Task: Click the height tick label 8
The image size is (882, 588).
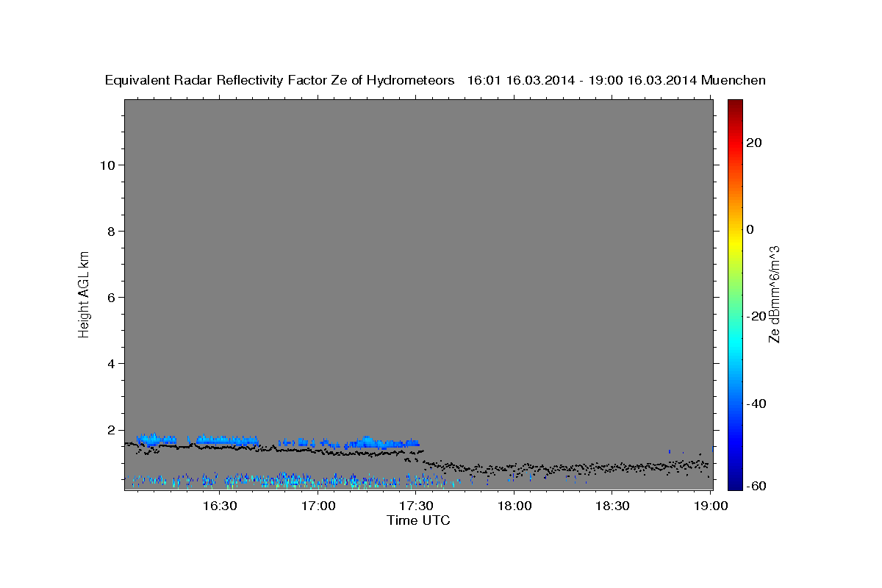Action: pyautogui.click(x=112, y=231)
